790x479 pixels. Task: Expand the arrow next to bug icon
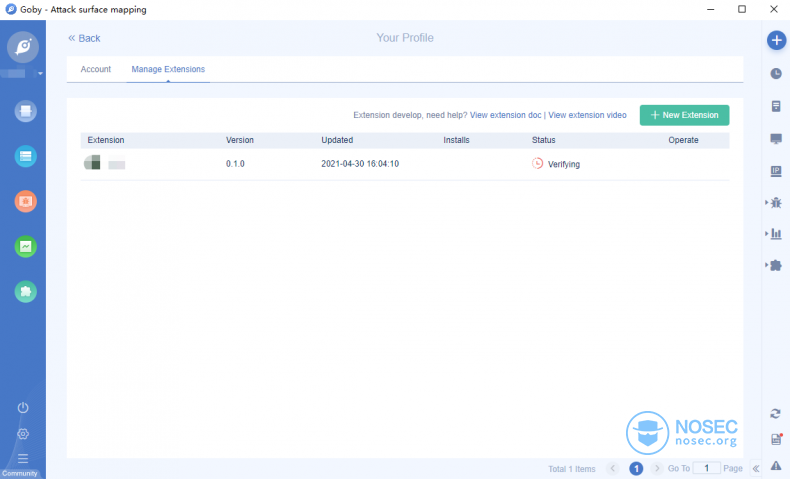tap(766, 202)
